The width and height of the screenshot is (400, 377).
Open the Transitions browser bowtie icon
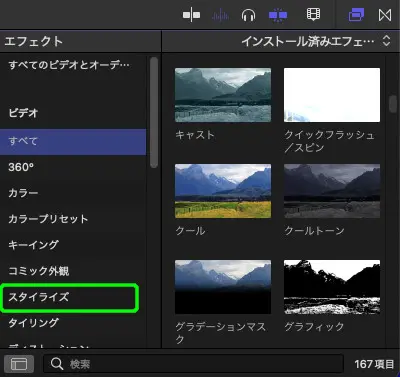(385, 15)
